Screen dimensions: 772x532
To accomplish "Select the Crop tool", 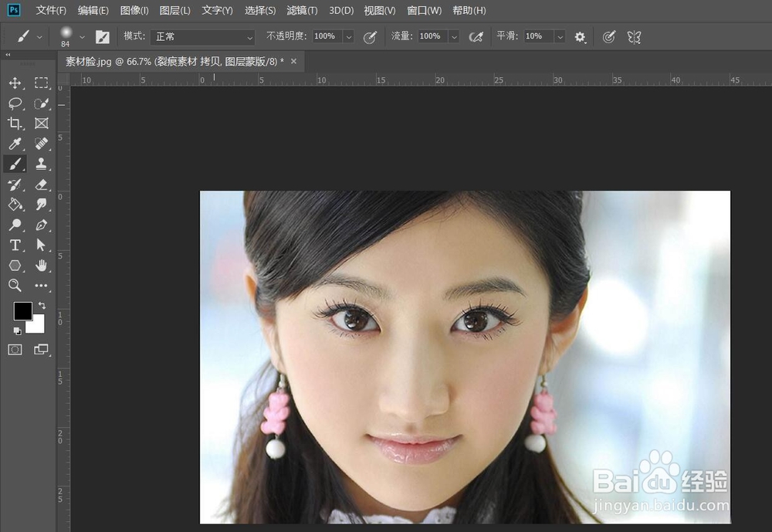I will tap(15, 124).
